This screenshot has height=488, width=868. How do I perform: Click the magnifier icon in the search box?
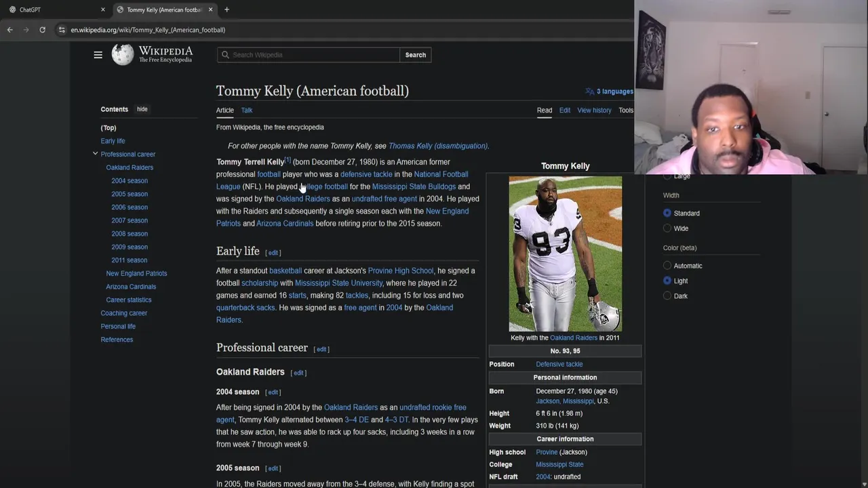pyautogui.click(x=224, y=55)
